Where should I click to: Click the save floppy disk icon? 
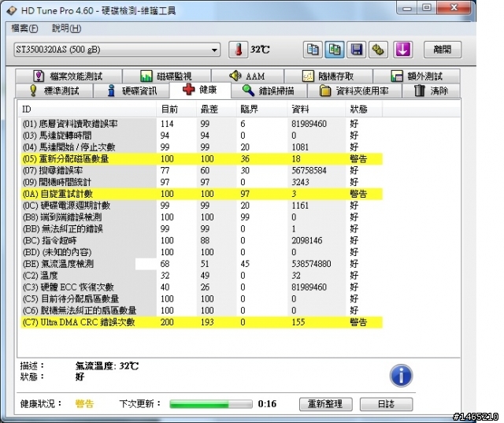coord(357,50)
